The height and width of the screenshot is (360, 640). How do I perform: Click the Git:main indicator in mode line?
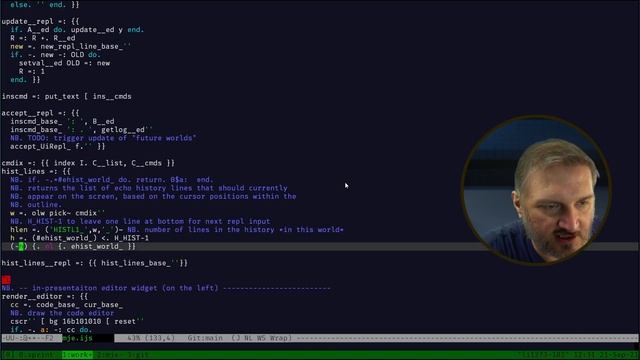205,338
